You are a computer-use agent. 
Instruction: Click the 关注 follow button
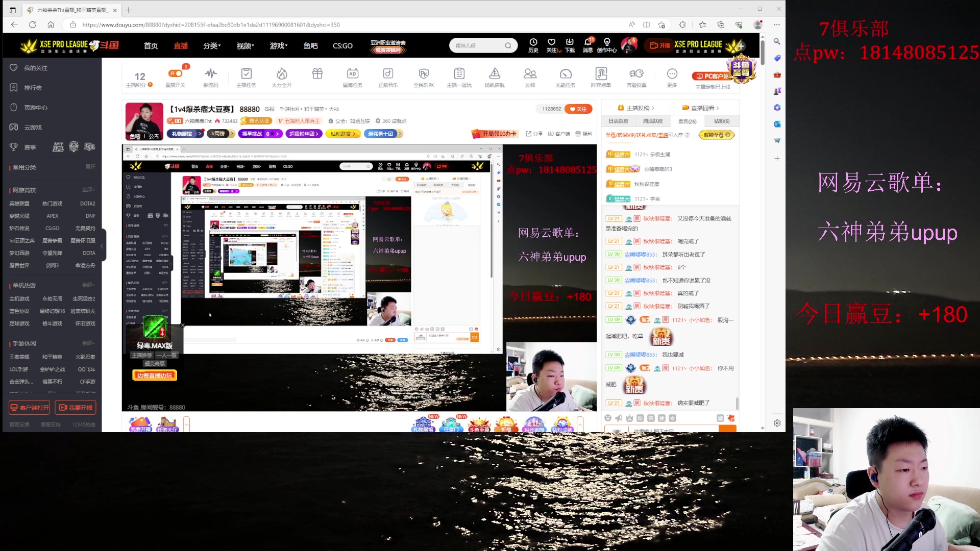(580, 109)
